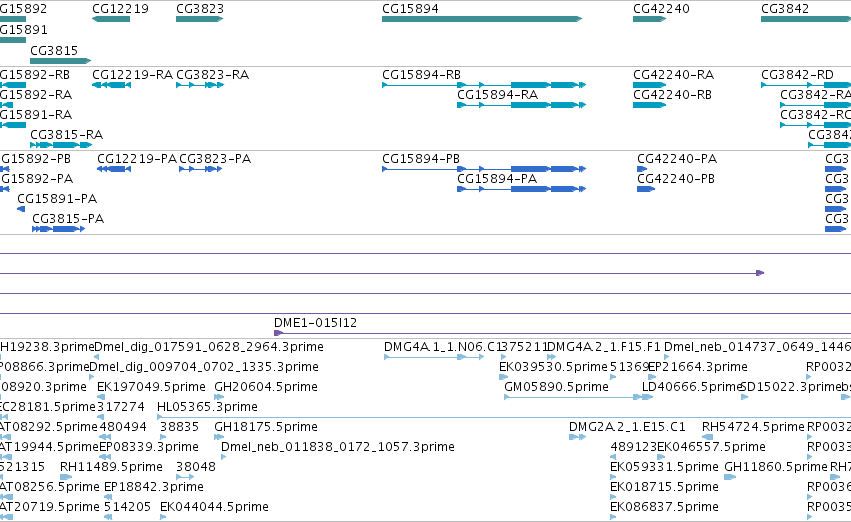This screenshot has width=851, height=522.
Task: Click the Dmel_dig_017591_0628_2964.3prime label
Action: (209, 347)
